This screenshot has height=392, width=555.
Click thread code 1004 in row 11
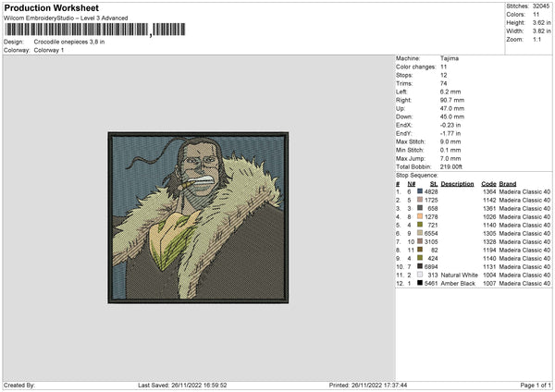489,275
